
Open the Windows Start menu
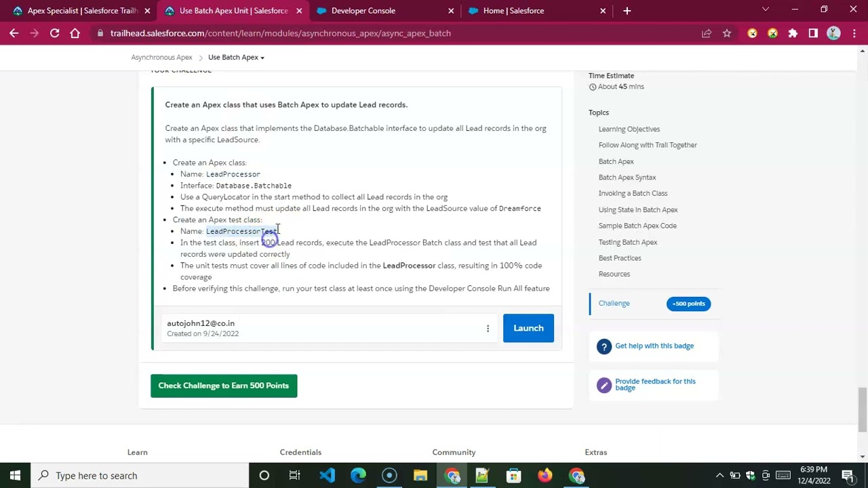click(15, 476)
